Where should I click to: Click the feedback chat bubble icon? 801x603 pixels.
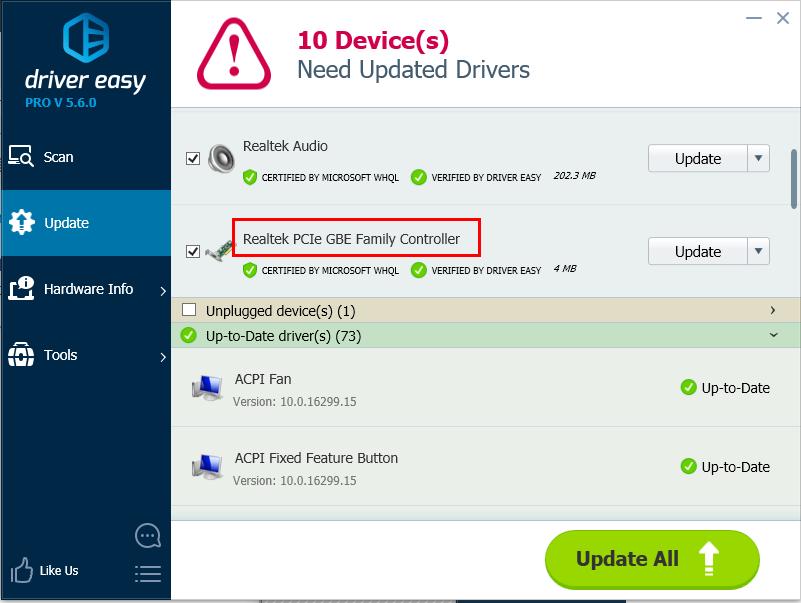click(x=147, y=536)
